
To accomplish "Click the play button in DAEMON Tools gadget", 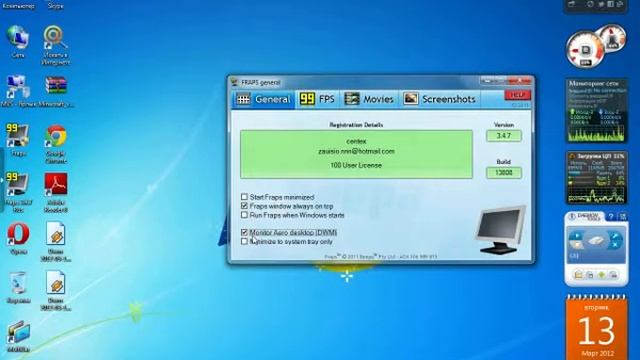I will coord(576,236).
